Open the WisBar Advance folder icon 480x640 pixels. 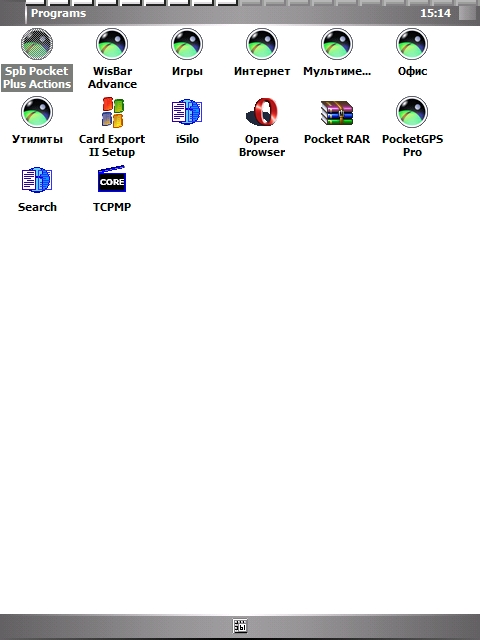click(112, 44)
